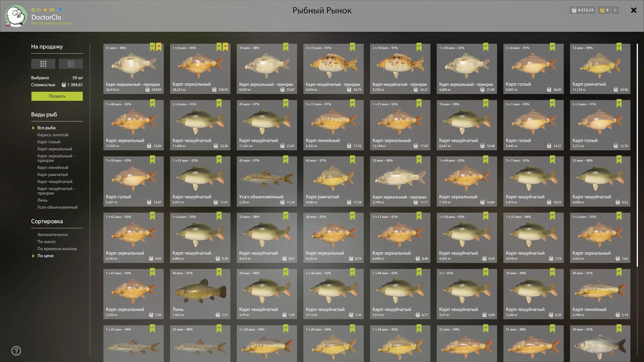
Task: Click the vertical scrollbar on the right
Action: 637,155
